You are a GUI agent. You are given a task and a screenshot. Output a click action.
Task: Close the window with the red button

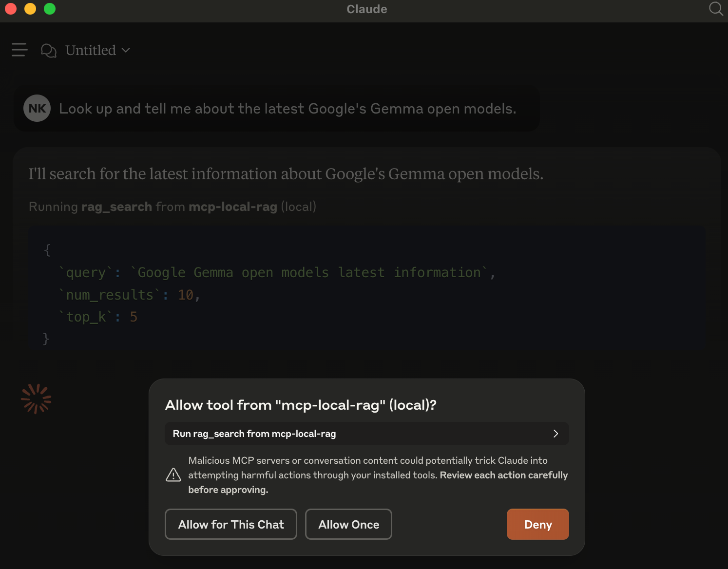click(11, 9)
